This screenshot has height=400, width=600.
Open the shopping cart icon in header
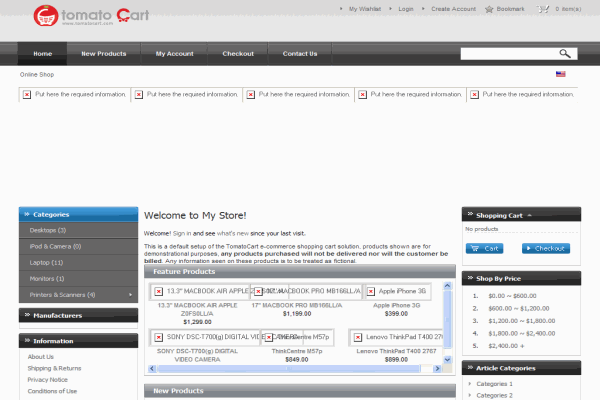pos(544,9)
